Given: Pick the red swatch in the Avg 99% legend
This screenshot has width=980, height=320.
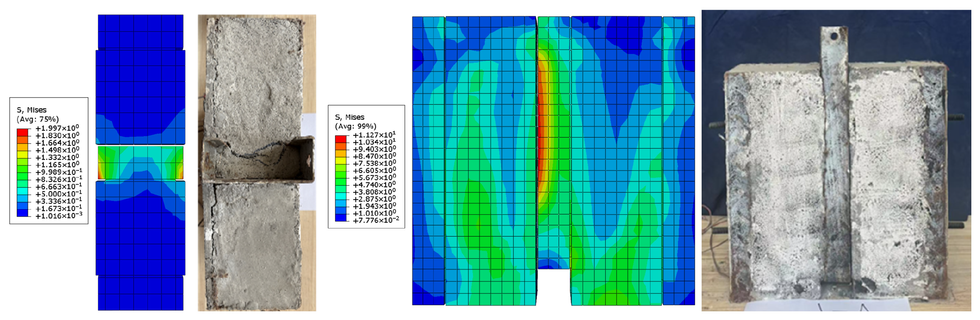Looking at the screenshot, I should tap(340, 139).
